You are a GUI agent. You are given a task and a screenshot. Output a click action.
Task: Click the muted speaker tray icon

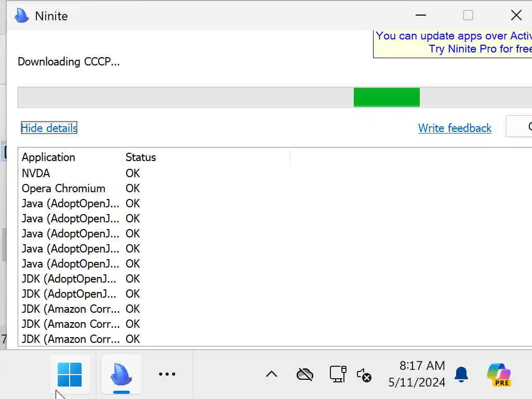[x=364, y=375]
